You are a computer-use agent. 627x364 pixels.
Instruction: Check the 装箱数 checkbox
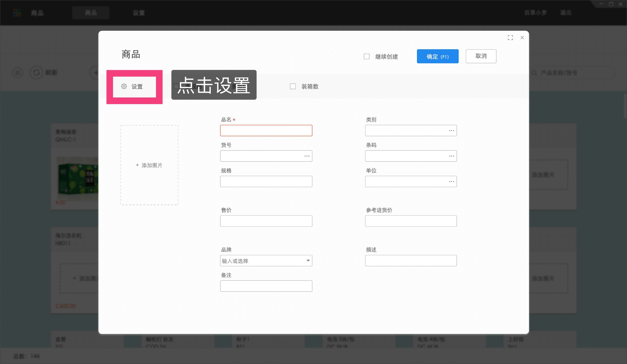[x=292, y=86]
